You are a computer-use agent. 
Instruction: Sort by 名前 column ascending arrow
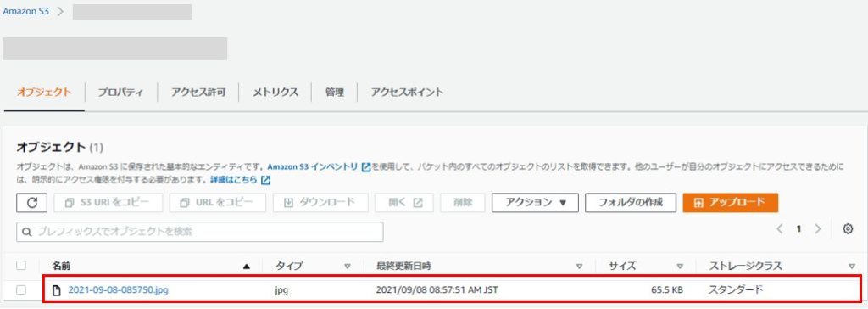pos(247,267)
